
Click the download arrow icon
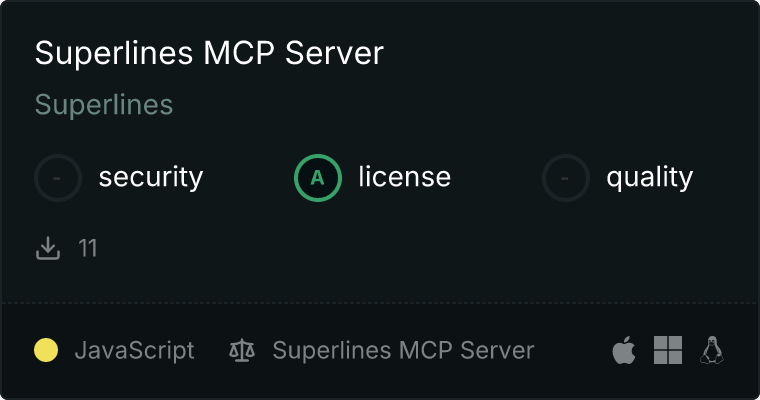tap(48, 248)
